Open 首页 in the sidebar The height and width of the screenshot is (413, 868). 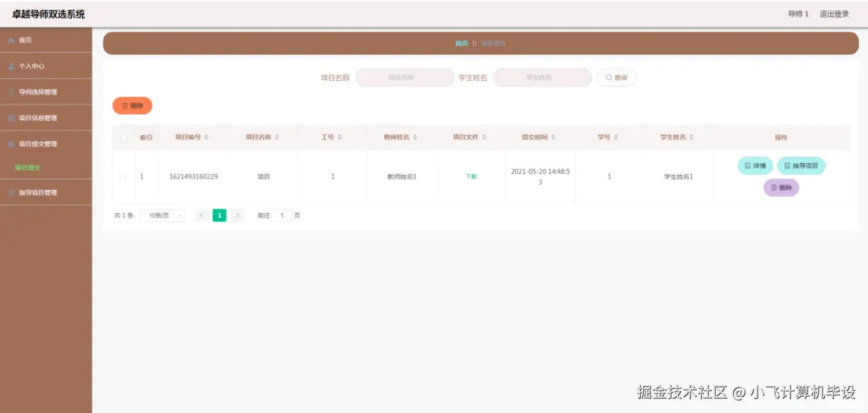(46, 40)
